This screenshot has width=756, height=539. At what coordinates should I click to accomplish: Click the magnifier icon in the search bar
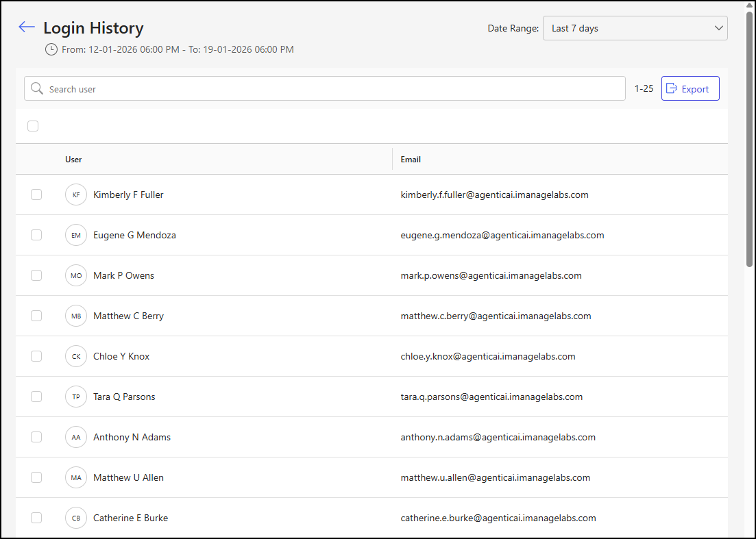click(37, 88)
